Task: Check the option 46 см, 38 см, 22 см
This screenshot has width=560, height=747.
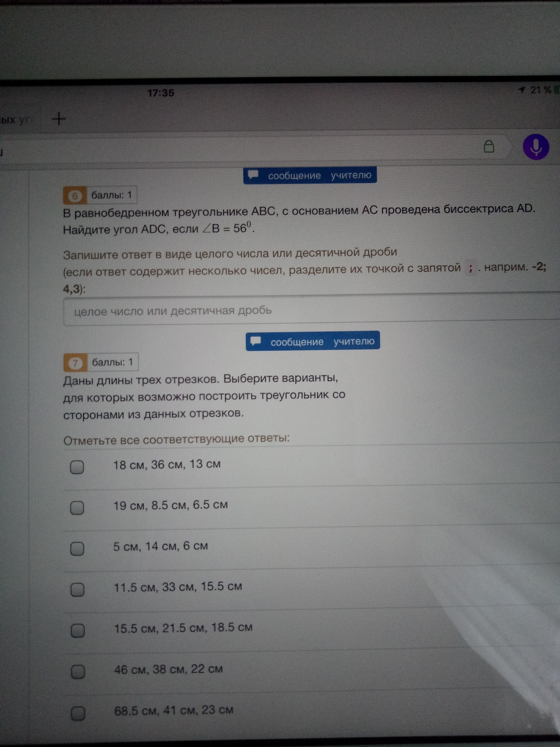Action: (78, 672)
